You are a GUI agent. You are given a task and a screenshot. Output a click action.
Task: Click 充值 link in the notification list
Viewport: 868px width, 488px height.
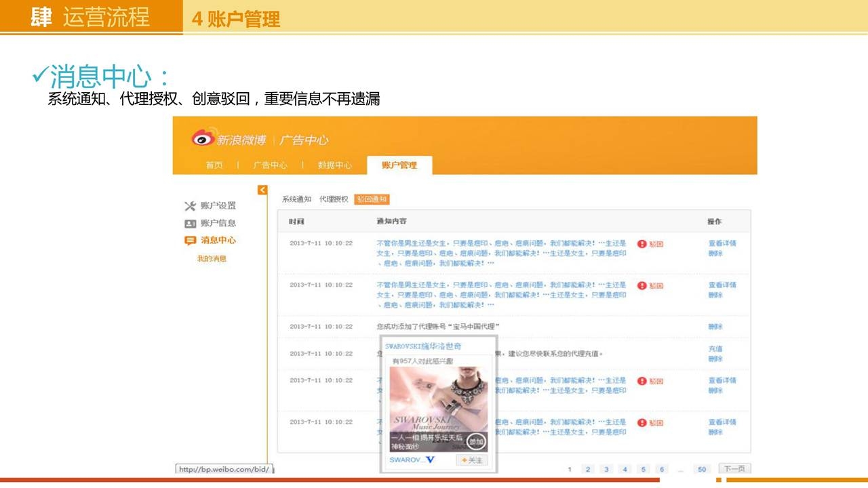click(715, 349)
